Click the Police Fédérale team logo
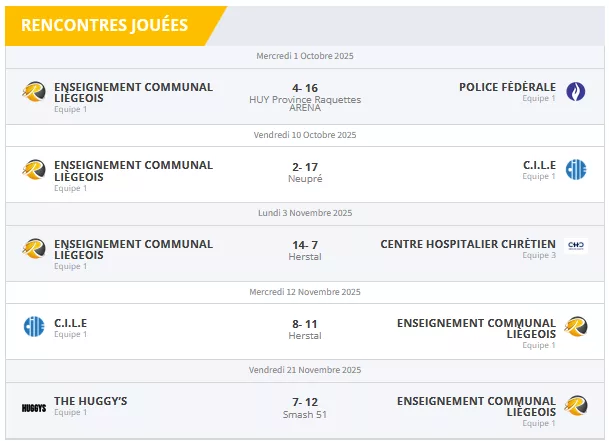The width and height of the screenshot is (609, 441). [x=575, y=92]
